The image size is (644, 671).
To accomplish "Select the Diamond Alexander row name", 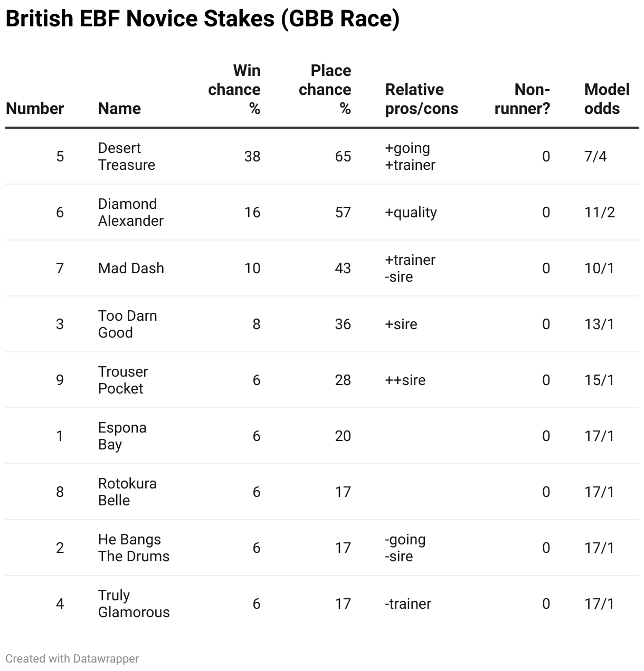I will (131, 213).
